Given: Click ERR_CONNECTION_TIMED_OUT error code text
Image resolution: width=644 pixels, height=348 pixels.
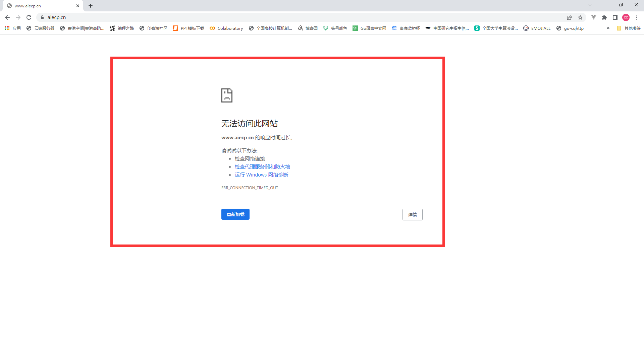Looking at the screenshot, I should tap(250, 188).
